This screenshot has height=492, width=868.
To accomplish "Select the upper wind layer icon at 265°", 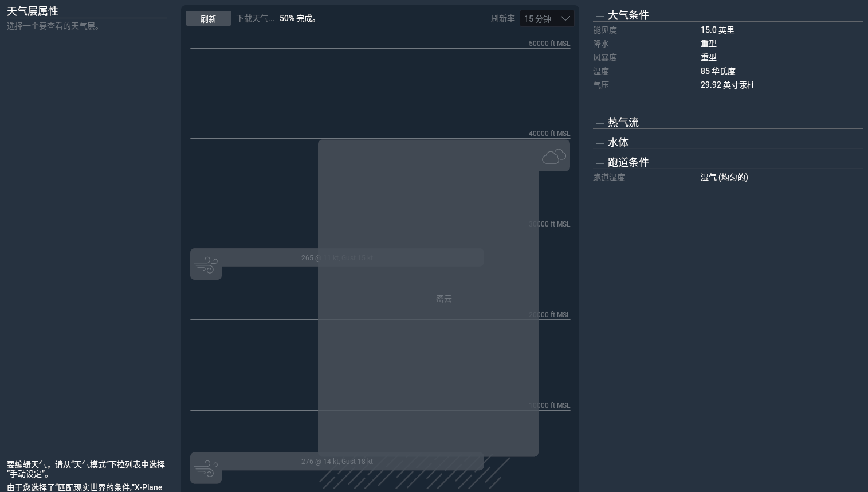I will click(206, 265).
